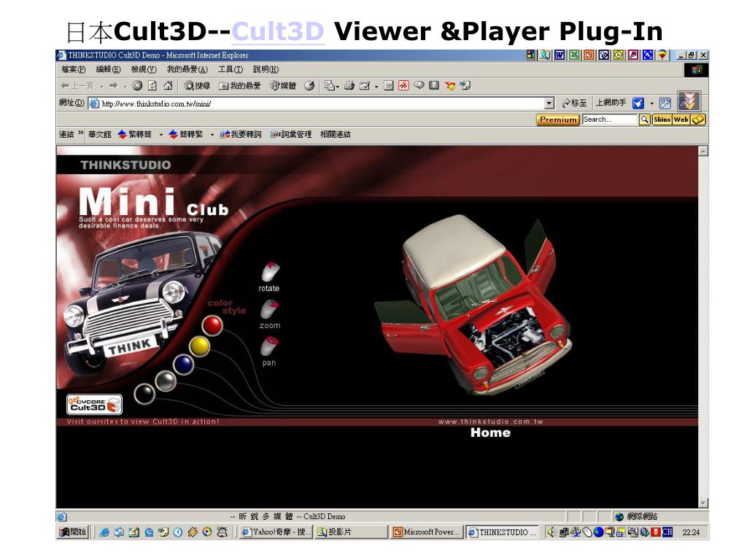
Task: Click the 移至 Go button
Action: point(574,104)
